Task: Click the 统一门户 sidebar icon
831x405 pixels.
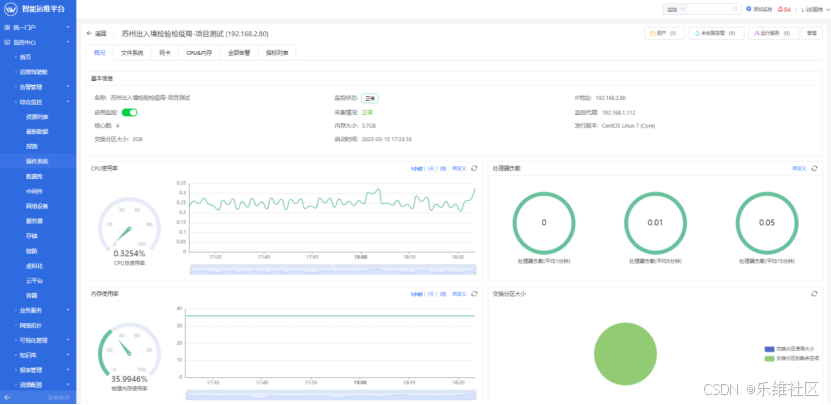Action: tap(6, 27)
